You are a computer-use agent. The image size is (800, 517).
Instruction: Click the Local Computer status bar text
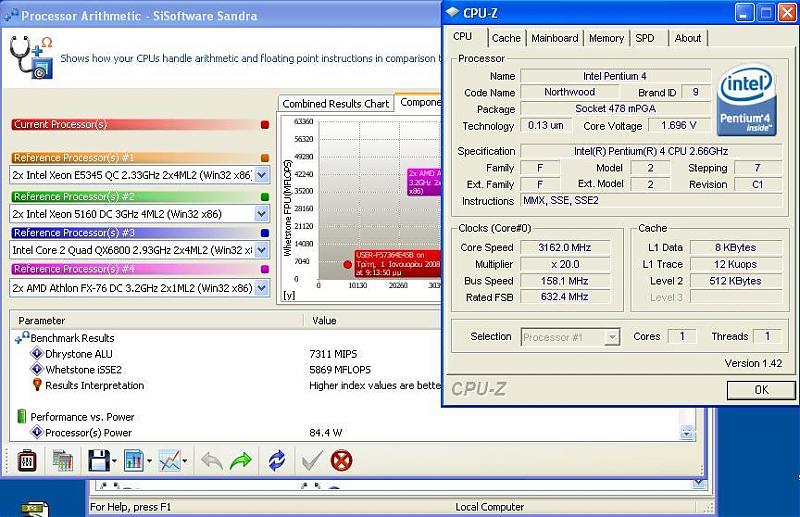click(x=489, y=507)
